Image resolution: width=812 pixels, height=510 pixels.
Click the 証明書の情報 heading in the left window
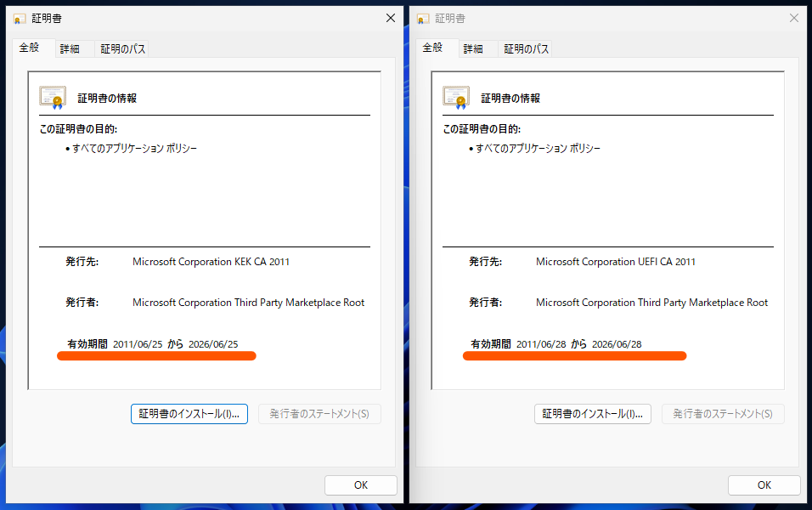[107, 99]
